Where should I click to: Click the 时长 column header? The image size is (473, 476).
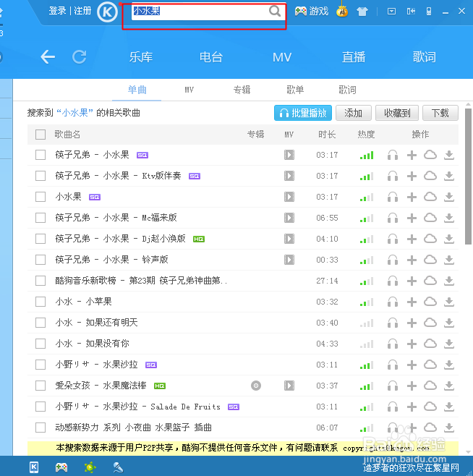327,134
